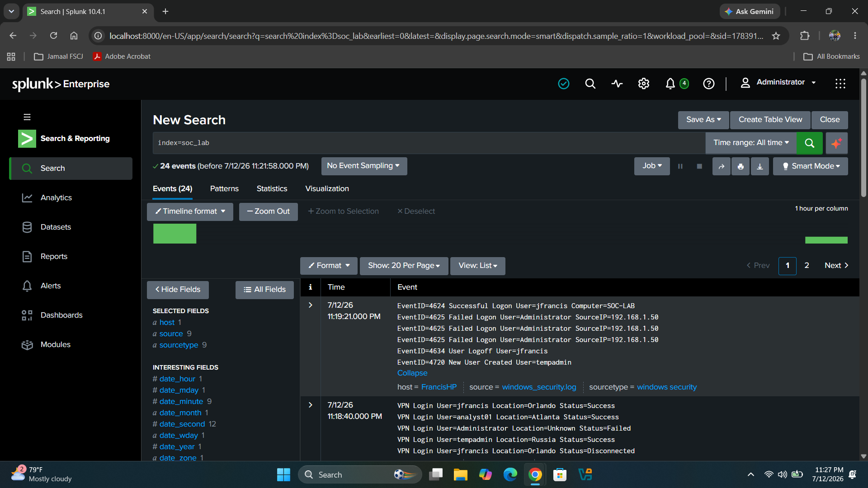Open the All Fields dialog

tap(264, 290)
